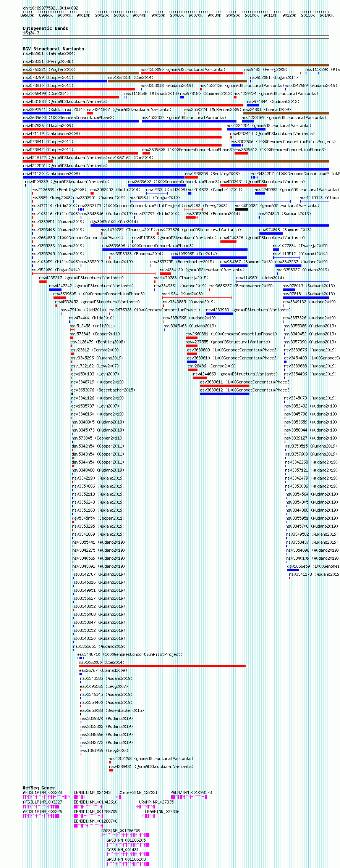The height and width of the screenshot is (868, 340).
Task: Open nsv457626 (Itsara2009) variant
Action: 48,126
